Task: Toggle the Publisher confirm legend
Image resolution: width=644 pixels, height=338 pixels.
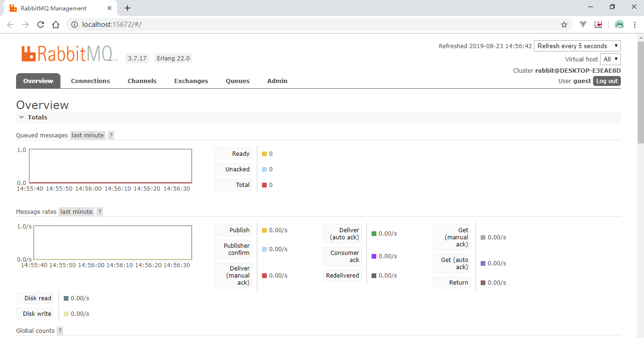Action: [233, 249]
